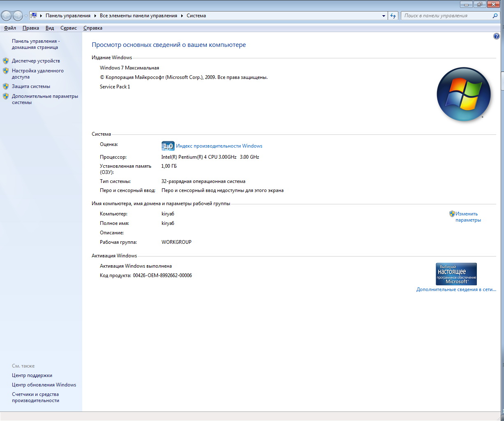Open the Правка menu

[31, 28]
